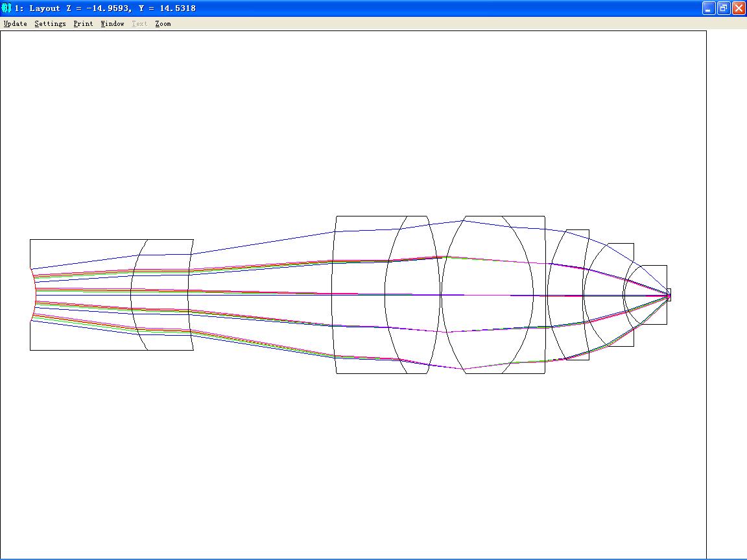Click the red curved object surface at left
747x560 pixels.
[x=34, y=295]
